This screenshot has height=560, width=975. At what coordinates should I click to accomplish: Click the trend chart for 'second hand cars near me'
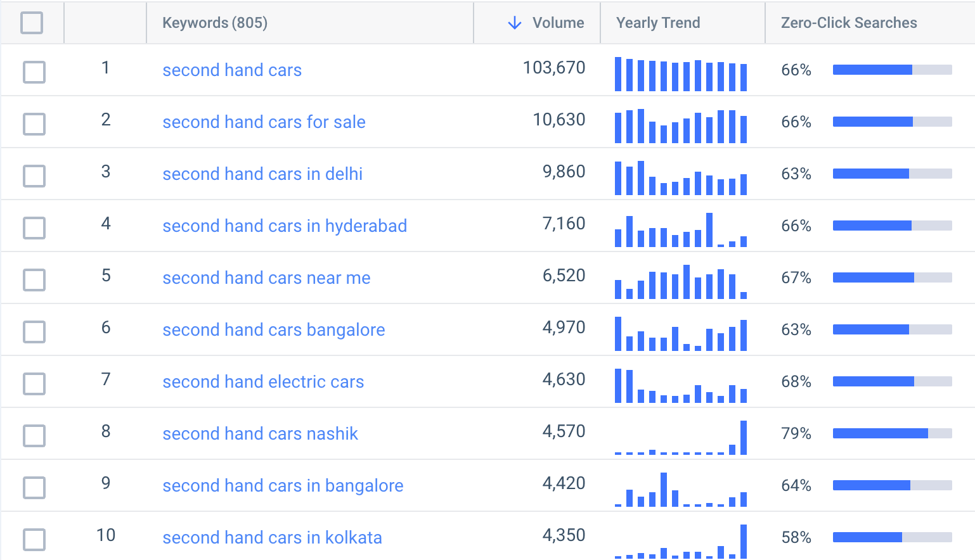tap(681, 279)
